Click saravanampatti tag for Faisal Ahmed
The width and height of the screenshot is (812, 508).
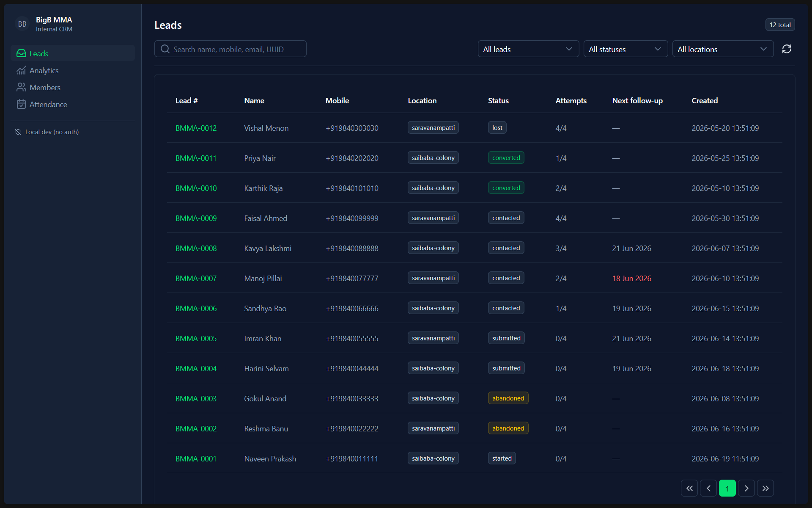(433, 218)
